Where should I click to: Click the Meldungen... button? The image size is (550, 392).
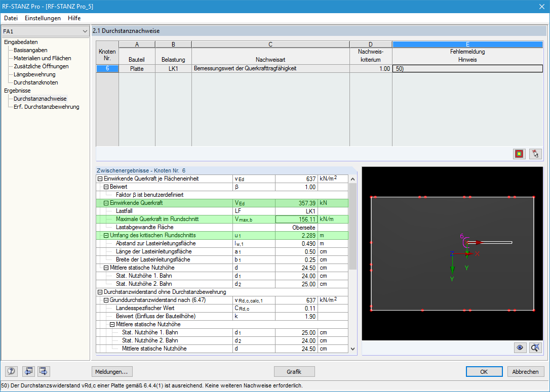111,371
